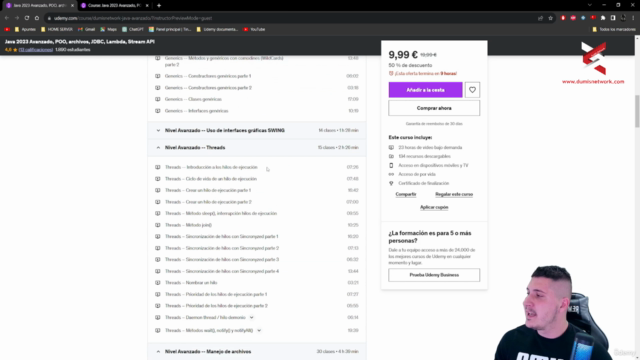Click video icon beside Nombrar un hilo lesson
Screen dimensions: 640x360
158,282
